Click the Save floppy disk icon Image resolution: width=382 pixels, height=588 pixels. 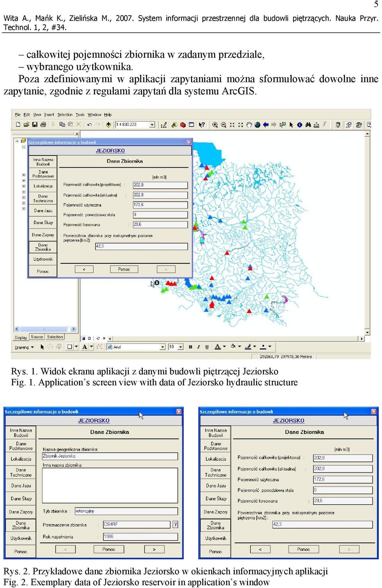pyautogui.click(x=35, y=125)
